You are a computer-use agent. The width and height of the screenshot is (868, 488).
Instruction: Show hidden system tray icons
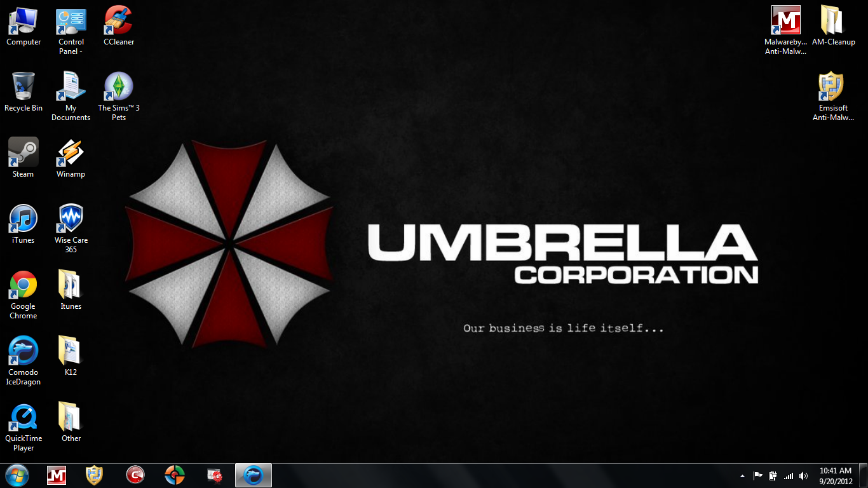click(x=742, y=476)
